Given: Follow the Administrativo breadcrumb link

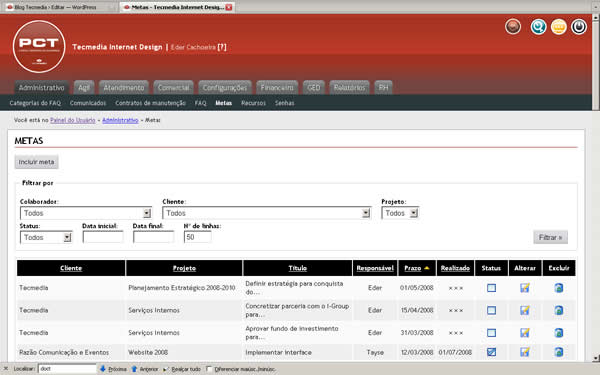Looking at the screenshot, I should 120,120.
